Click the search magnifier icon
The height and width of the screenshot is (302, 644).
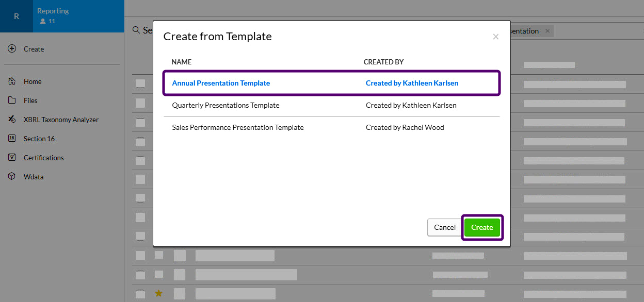[x=136, y=30]
